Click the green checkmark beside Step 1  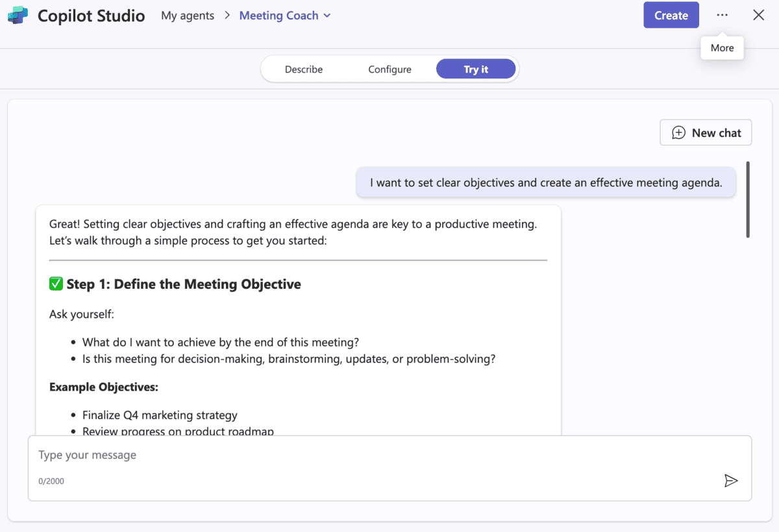(x=55, y=284)
